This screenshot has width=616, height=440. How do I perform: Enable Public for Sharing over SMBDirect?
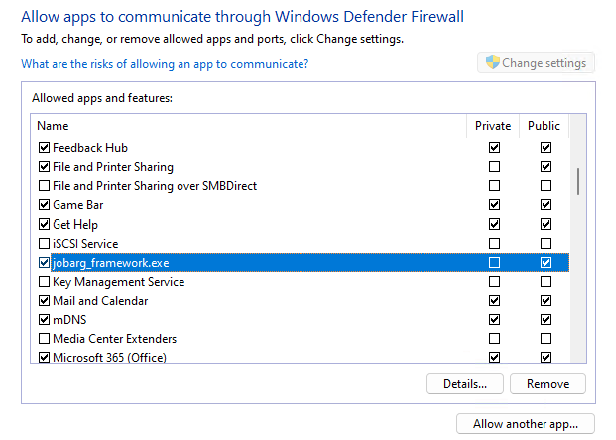pos(546,185)
